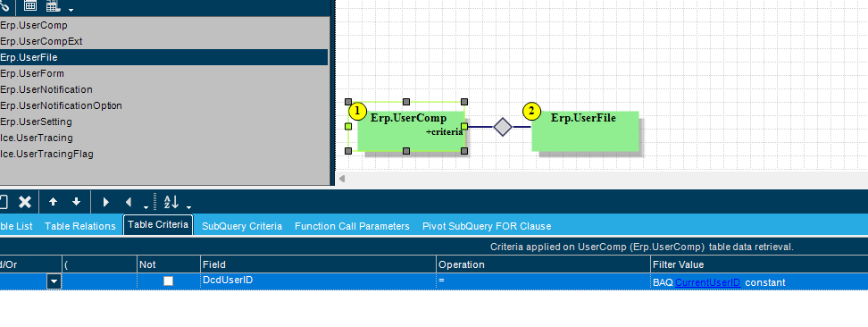Move criteria row up with up arrow
This screenshot has height=327, width=868.
(54, 202)
